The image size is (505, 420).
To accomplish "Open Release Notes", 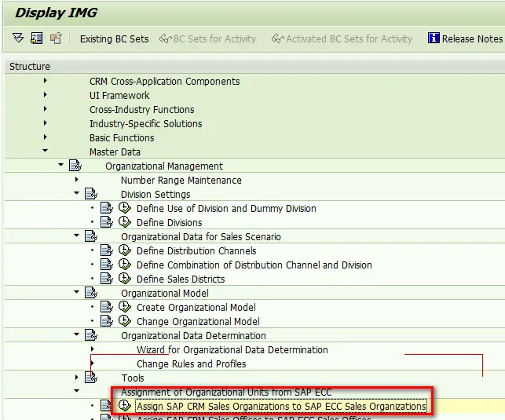I will [x=472, y=39].
